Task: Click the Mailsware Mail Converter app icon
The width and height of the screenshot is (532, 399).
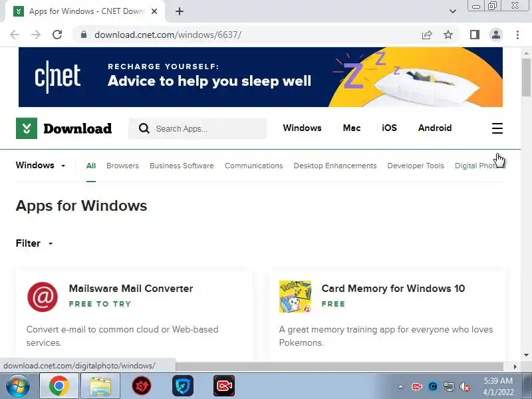Action: tap(43, 297)
